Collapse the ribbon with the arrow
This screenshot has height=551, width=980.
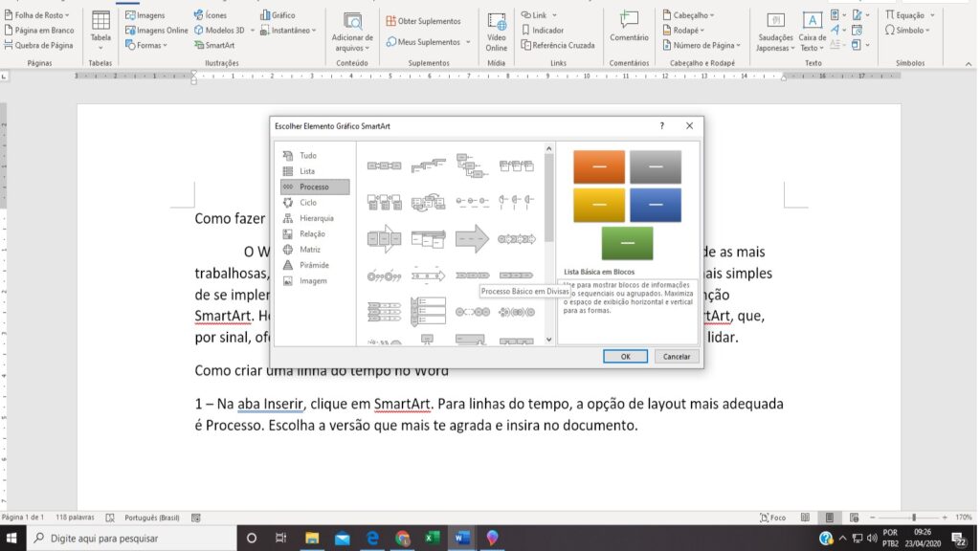coord(969,64)
